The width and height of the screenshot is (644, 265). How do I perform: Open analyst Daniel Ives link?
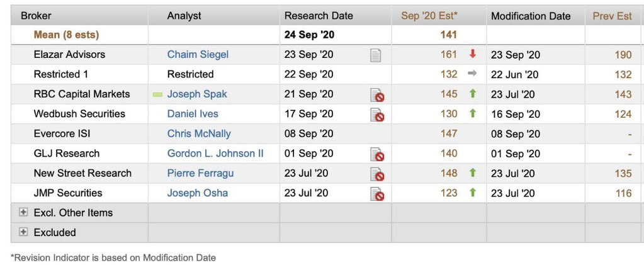point(193,114)
